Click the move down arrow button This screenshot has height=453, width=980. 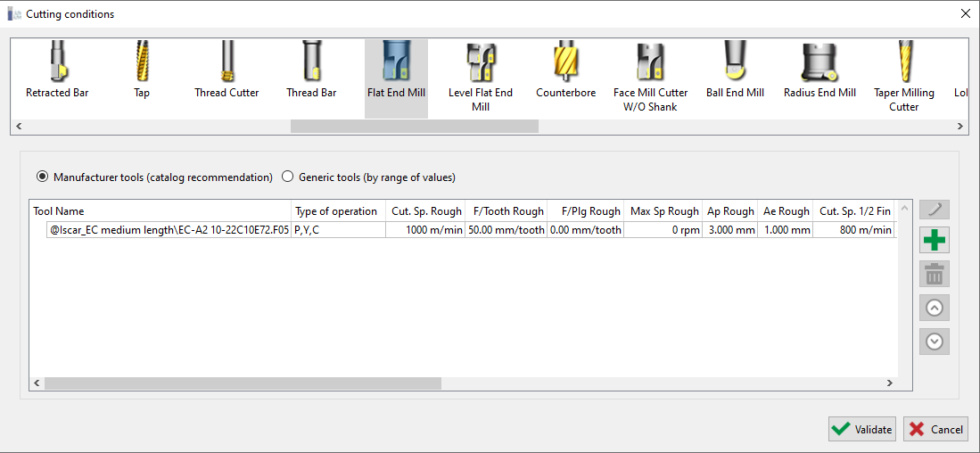(935, 342)
